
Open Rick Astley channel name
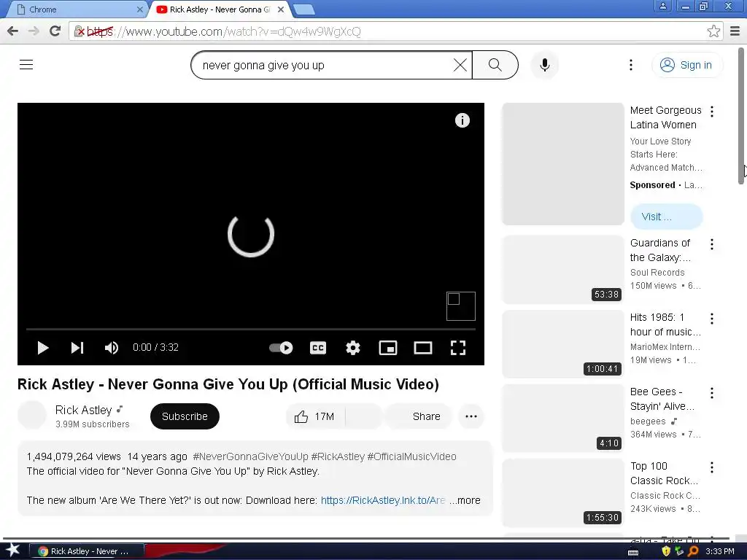point(83,410)
